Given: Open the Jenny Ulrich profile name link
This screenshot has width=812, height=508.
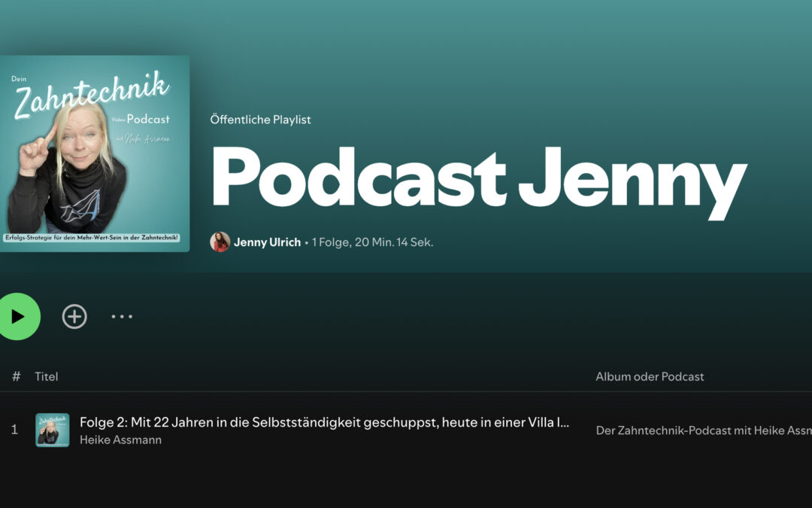Looking at the screenshot, I should [x=267, y=242].
